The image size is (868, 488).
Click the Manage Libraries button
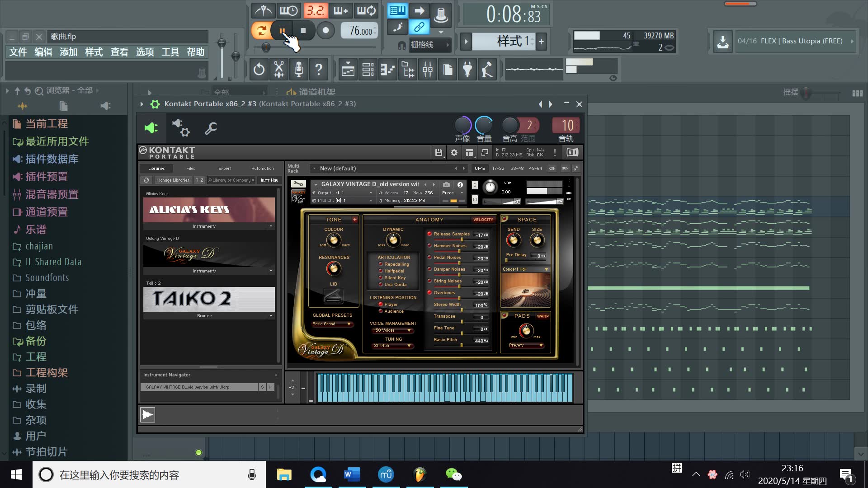(x=173, y=180)
